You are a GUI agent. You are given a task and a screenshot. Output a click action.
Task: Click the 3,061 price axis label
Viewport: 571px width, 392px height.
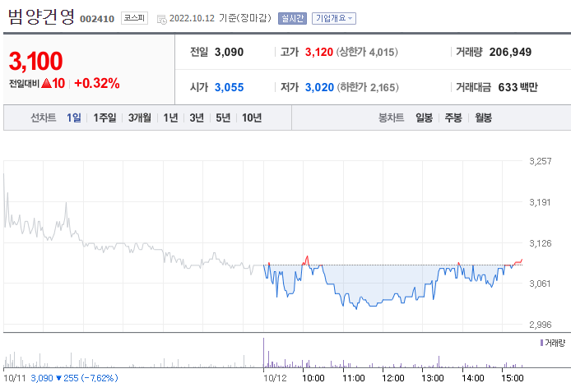(540, 284)
